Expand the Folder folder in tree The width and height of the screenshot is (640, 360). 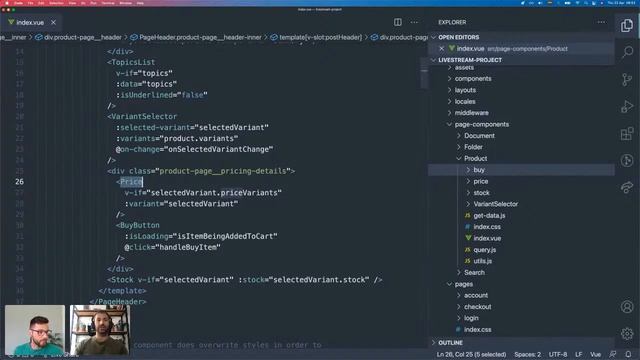473,147
